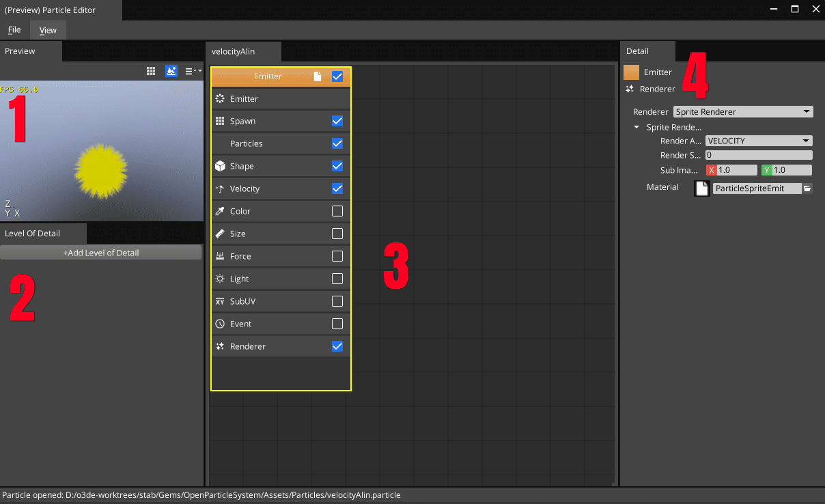Image resolution: width=825 pixels, height=504 pixels.
Task: Click the Event module label
Action: [241, 324]
